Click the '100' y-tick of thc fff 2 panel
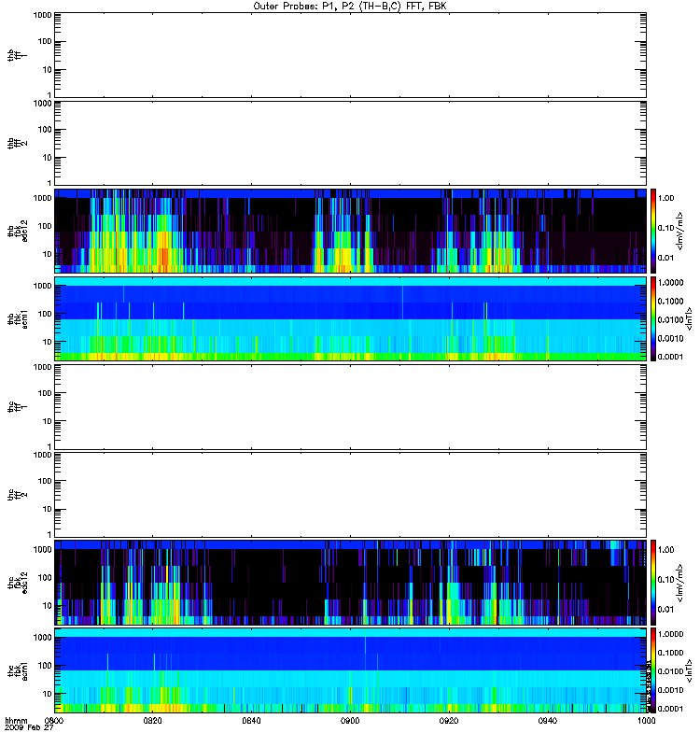The height and width of the screenshot is (747, 700). [x=45, y=481]
